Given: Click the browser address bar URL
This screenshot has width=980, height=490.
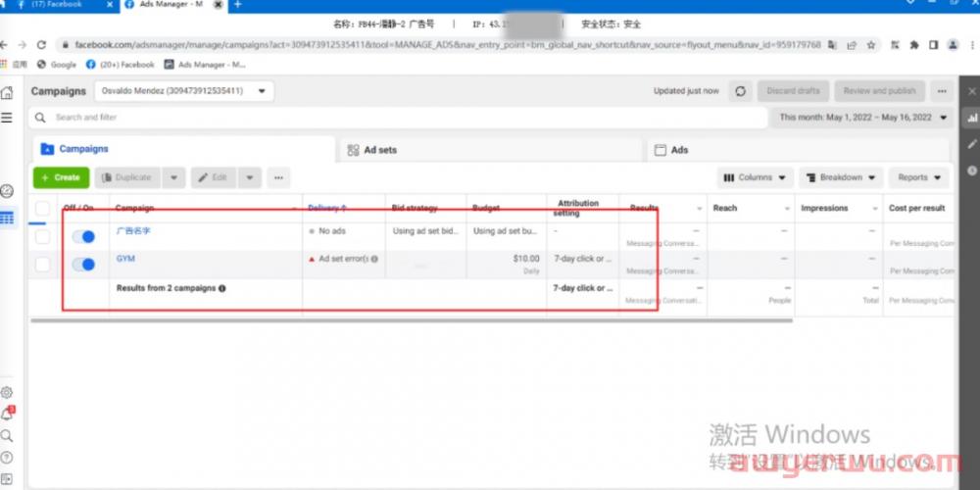Looking at the screenshot, I should 448,45.
